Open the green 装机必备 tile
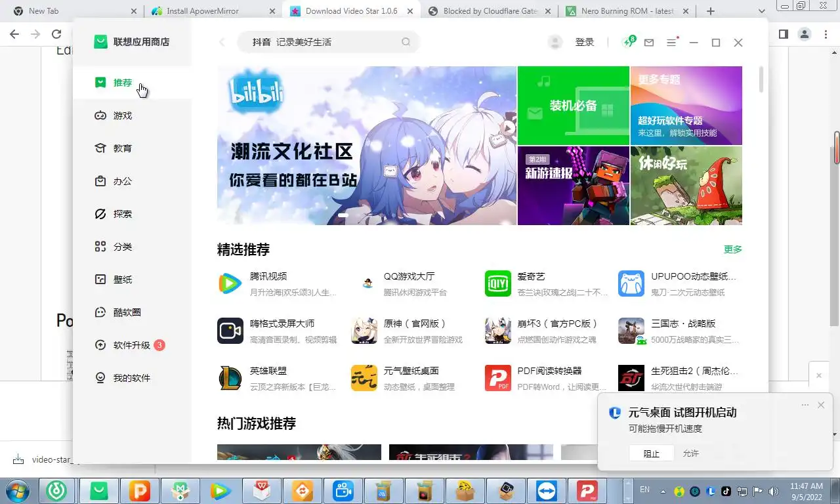Viewport: 840px width, 504px height. (574, 106)
